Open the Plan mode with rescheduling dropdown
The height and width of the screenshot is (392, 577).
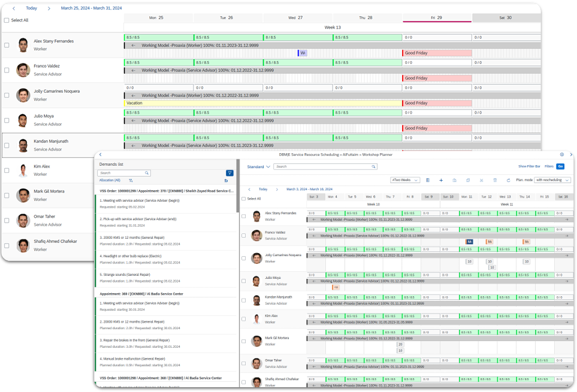(552, 180)
